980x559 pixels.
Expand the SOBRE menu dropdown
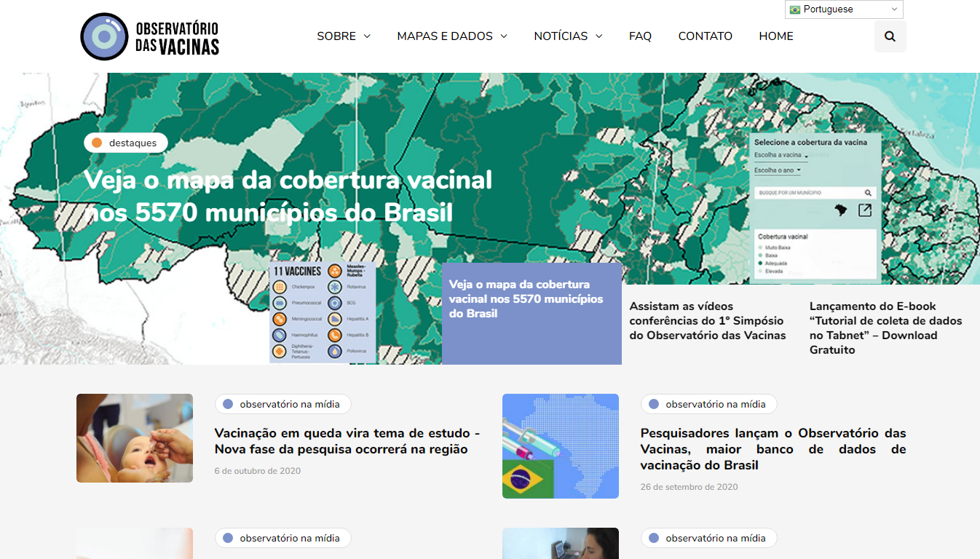click(344, 36)
